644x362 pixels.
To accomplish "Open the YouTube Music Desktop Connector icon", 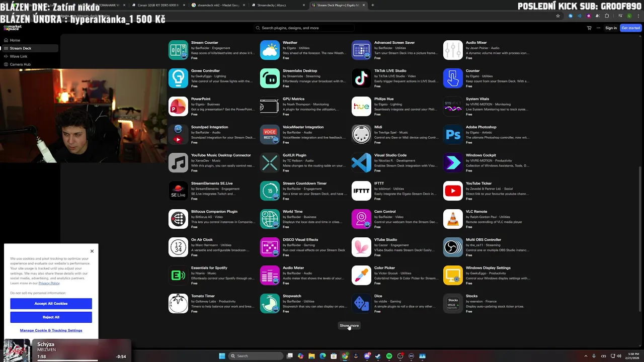I will click(x=178, y=162).
